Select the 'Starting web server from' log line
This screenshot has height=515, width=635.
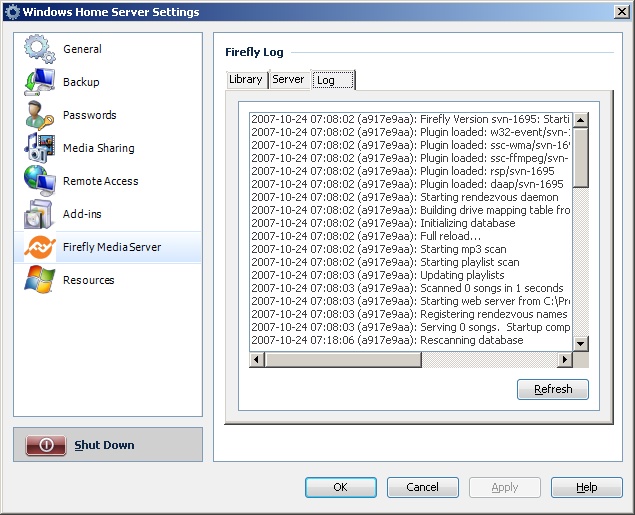(x=410, y=301)
